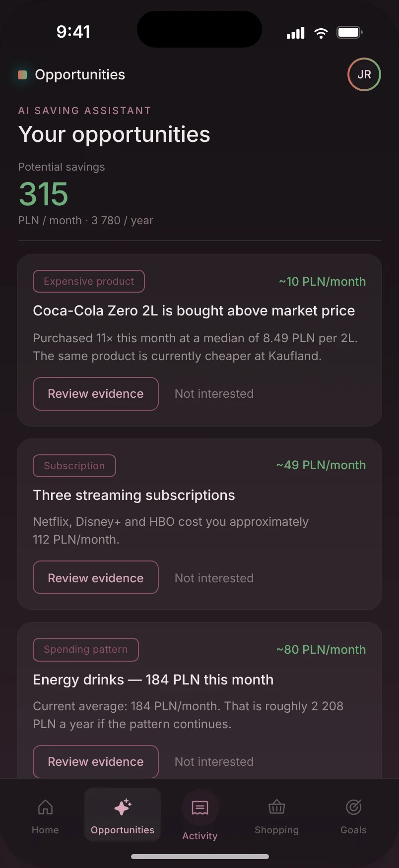
Task: Dismiss Coca-Cola card with Not interested
Action: pyautogui.click(x=214, y=394)
